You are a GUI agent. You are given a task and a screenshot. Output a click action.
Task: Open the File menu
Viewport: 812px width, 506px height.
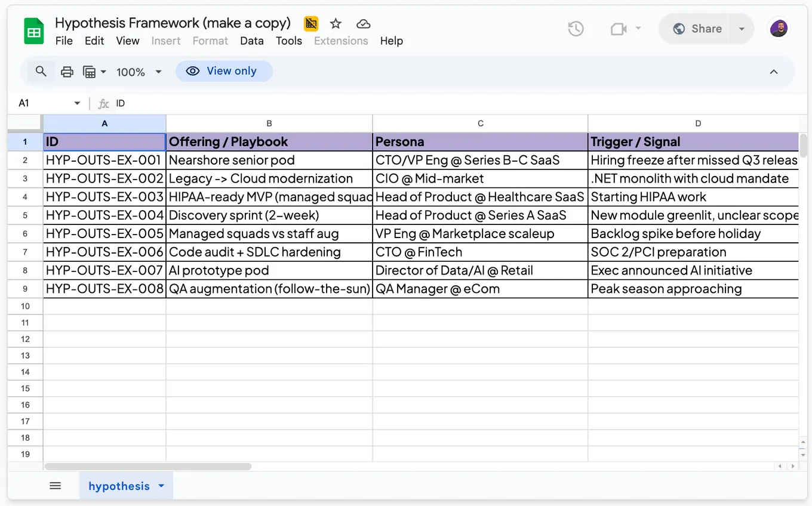(x=64, y=41)
